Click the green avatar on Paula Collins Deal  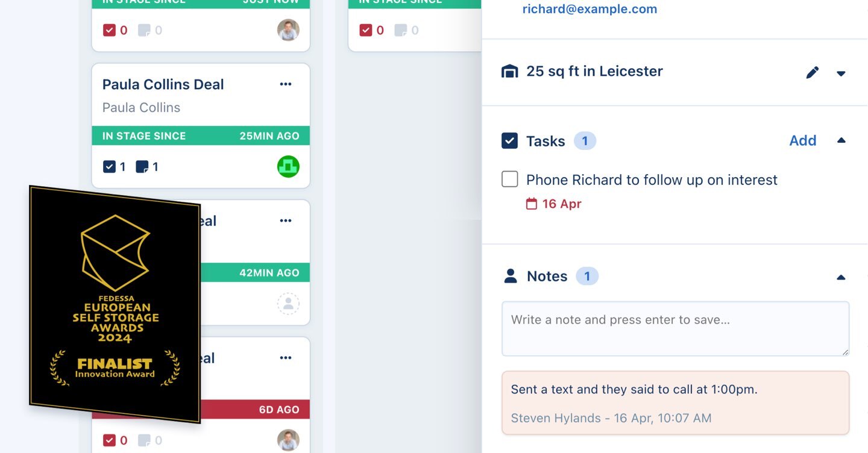click(x=288, y=167)
